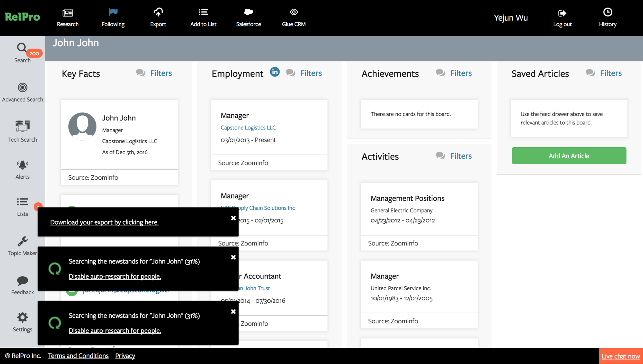This screenshot has height=364, width=643.
Task: Open Advanced Search target icon
Action: pyautogui.click(x=22, y=88)
